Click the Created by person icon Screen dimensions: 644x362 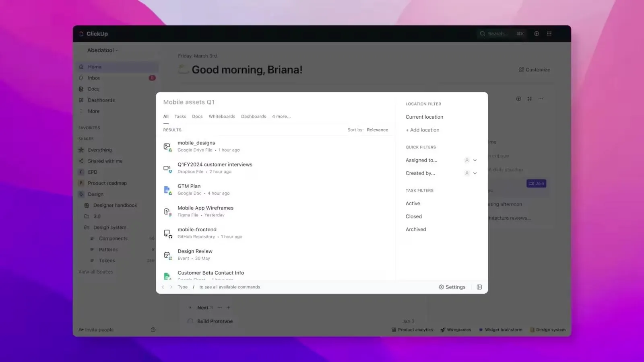(467, 173)
